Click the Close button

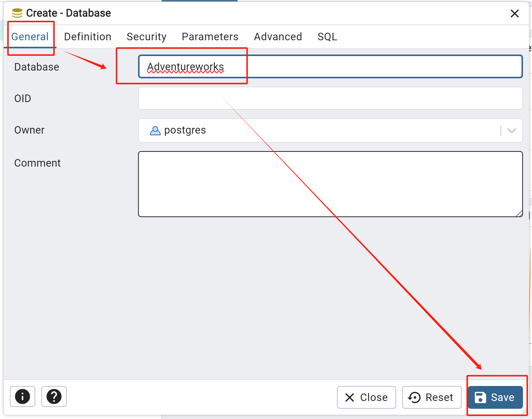[x=366, y=397]
